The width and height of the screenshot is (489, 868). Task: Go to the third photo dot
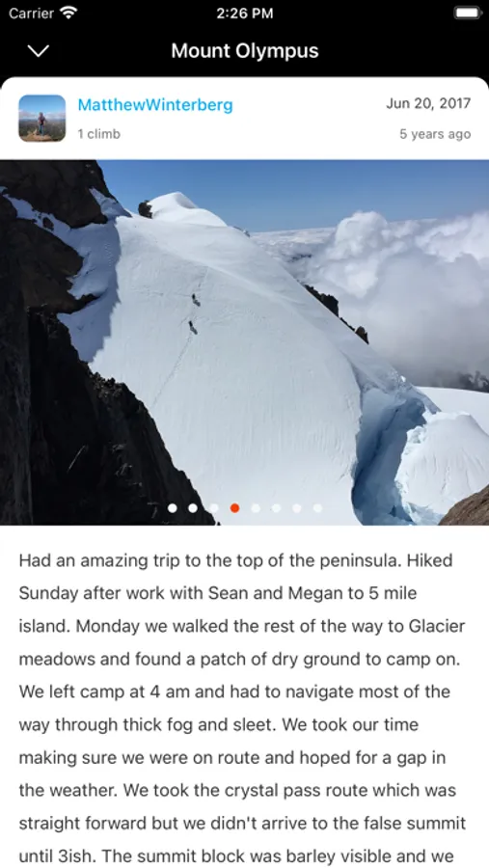[214, 507]
